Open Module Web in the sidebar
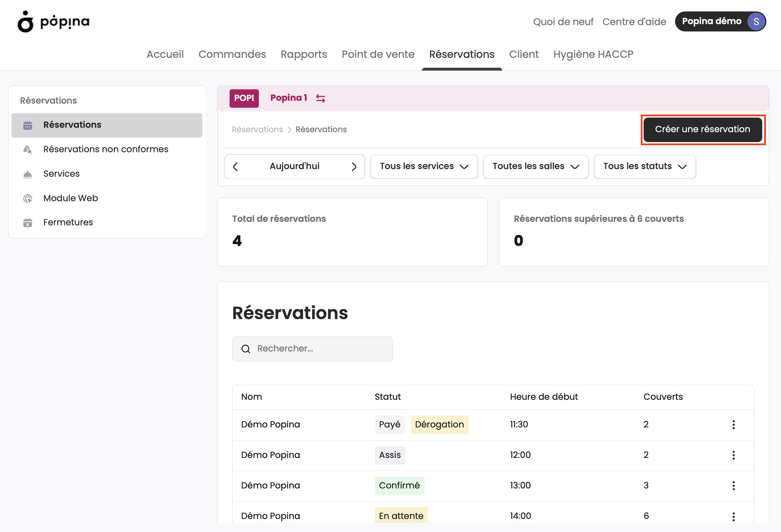Image resolution: width=781 pixels, height=532 pixels. point(107,199)
